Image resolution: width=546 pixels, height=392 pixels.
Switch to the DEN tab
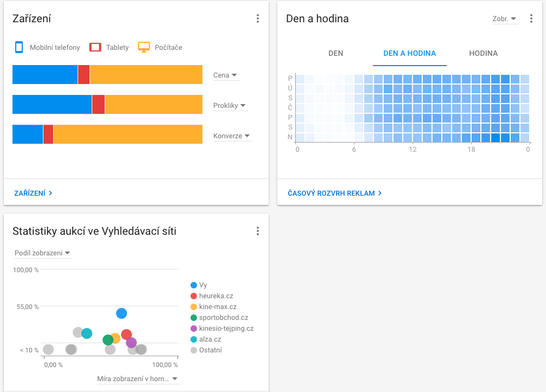336,53
